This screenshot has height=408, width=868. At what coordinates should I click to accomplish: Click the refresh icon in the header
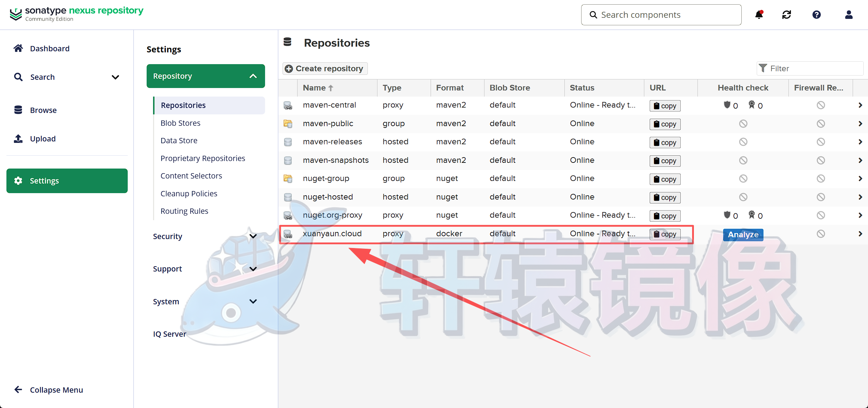(787, 15)
